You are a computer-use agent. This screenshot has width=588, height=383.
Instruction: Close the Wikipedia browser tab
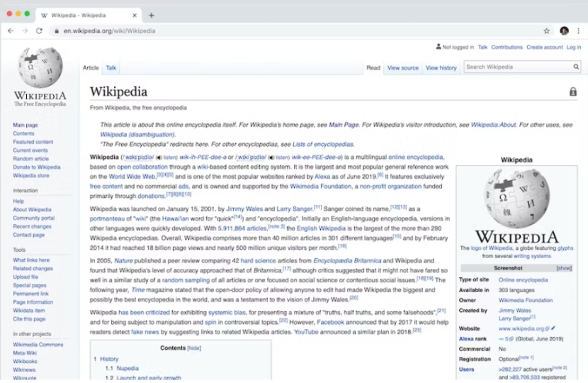135,16
